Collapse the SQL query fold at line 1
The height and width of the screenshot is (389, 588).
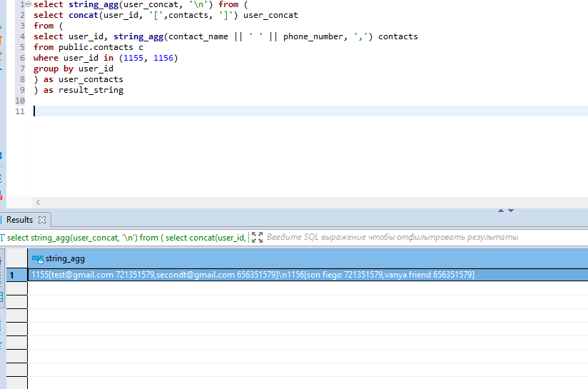pos(28,4)
